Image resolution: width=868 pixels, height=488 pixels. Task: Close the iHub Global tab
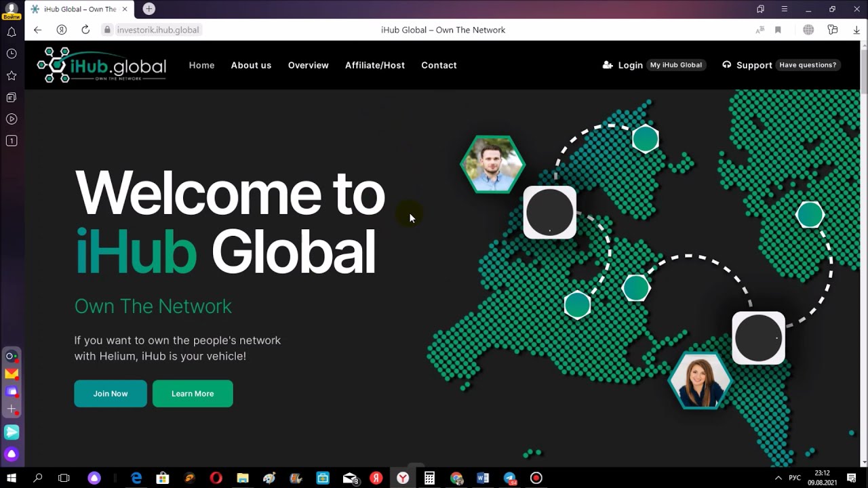coord(125,9)
